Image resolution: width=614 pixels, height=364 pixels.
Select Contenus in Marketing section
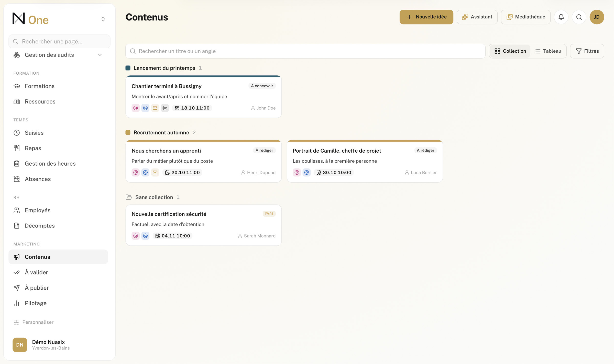(58, 257)
